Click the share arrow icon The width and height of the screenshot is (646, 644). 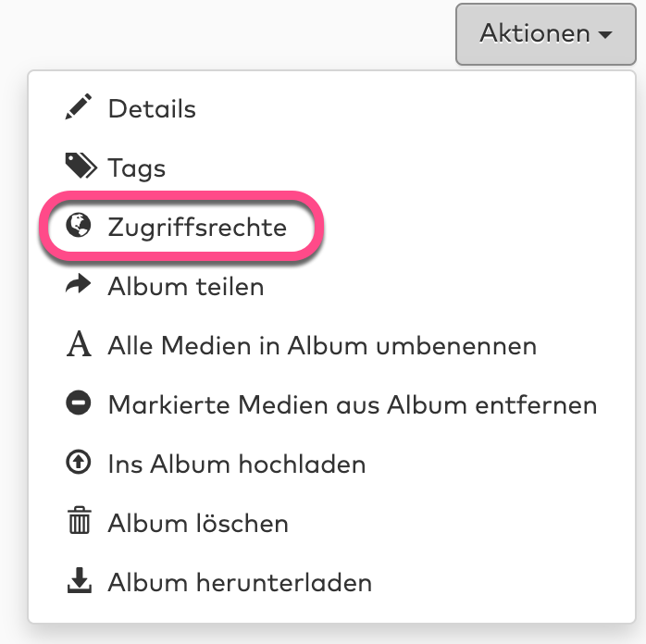point(80,285)
